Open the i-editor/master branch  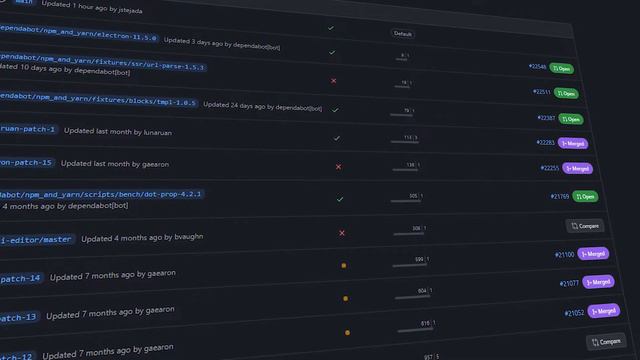click(37, 240)
